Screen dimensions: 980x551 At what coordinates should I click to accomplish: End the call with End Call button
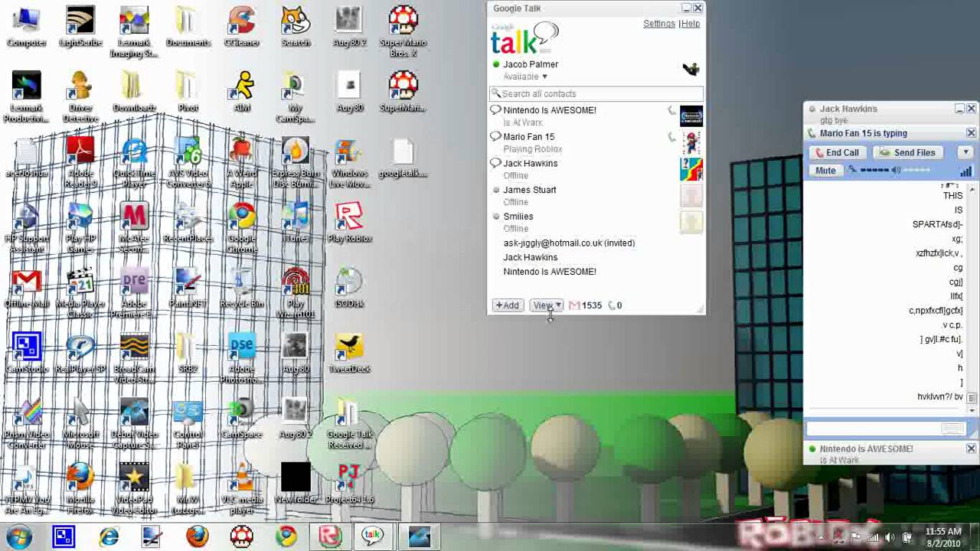coord(838,152)
